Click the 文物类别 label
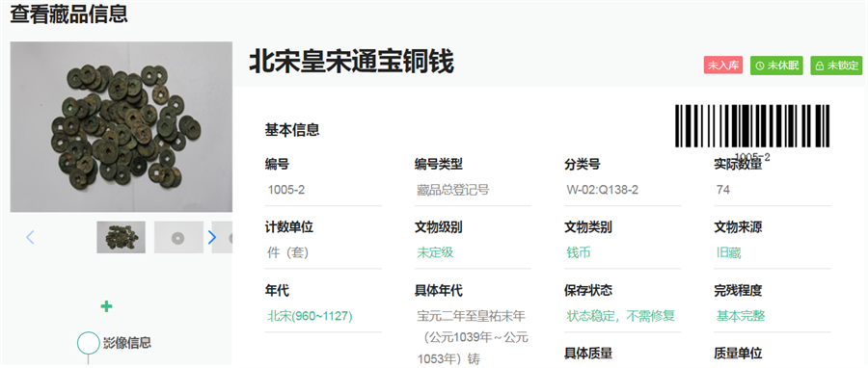Screen dimensions: 868x368 pos(588,227)
